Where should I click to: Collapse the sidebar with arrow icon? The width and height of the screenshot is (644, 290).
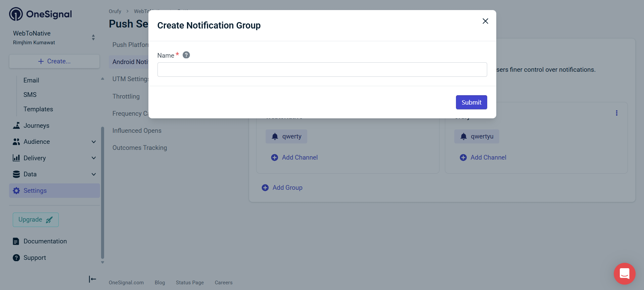click(x=92, y=279)
